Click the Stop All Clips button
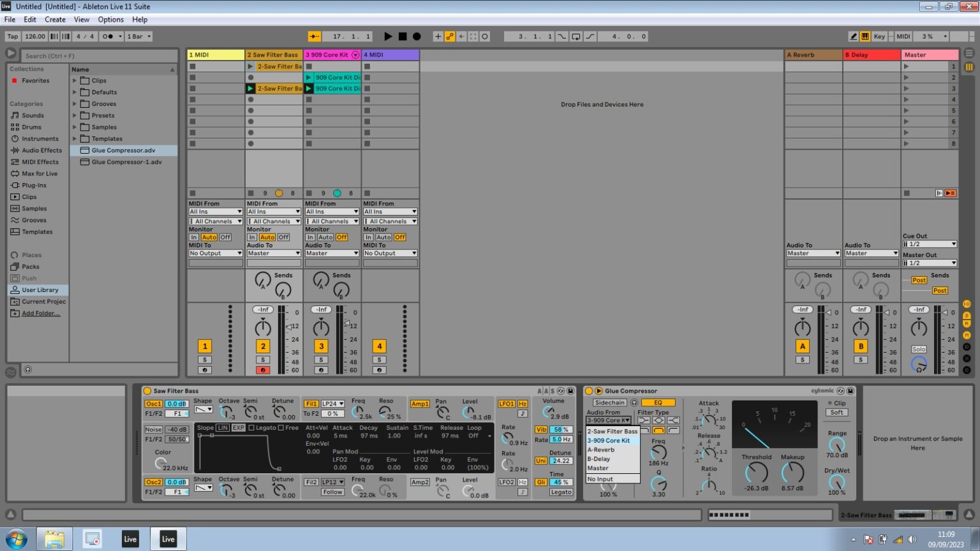 click(x=907, y=193)
